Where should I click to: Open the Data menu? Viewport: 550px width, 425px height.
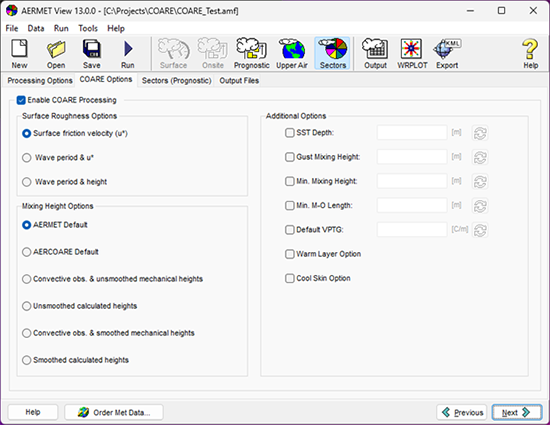pyautogui.click(x=36, y=28)
